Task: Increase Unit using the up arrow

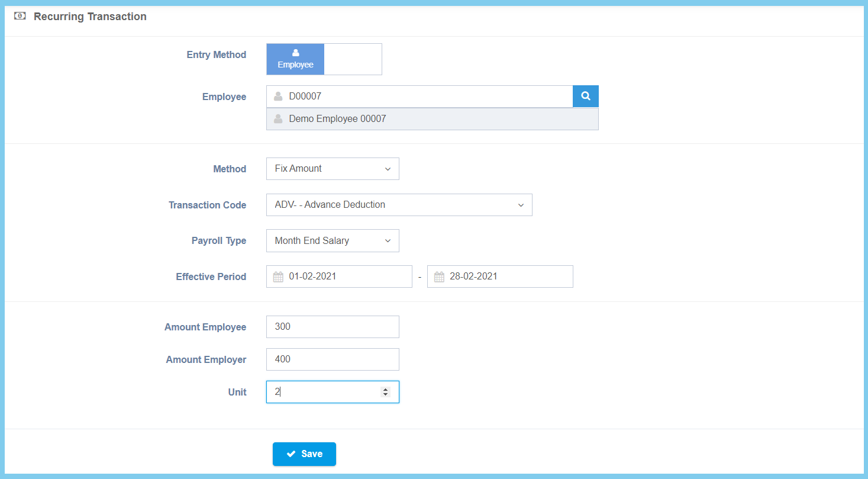Action: [x=386, y=390]
